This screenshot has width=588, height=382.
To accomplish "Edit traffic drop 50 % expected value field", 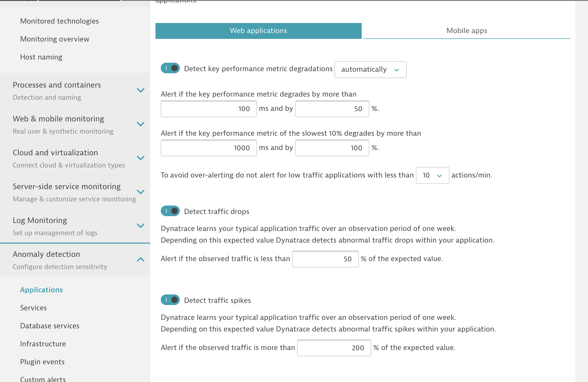I will [325, 259].
